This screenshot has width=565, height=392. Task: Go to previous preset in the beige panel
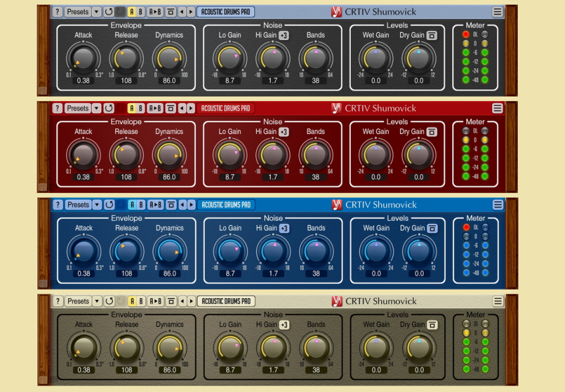coord(182,301)
